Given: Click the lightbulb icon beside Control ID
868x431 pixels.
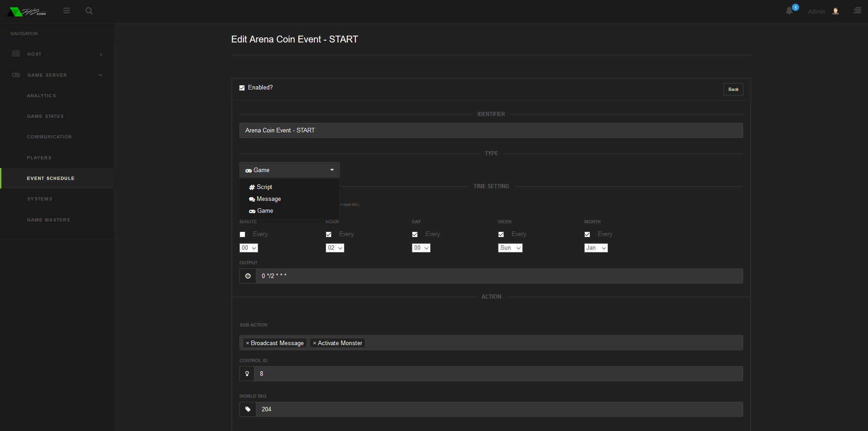Looking at the screenshot, I should [247, 373].
